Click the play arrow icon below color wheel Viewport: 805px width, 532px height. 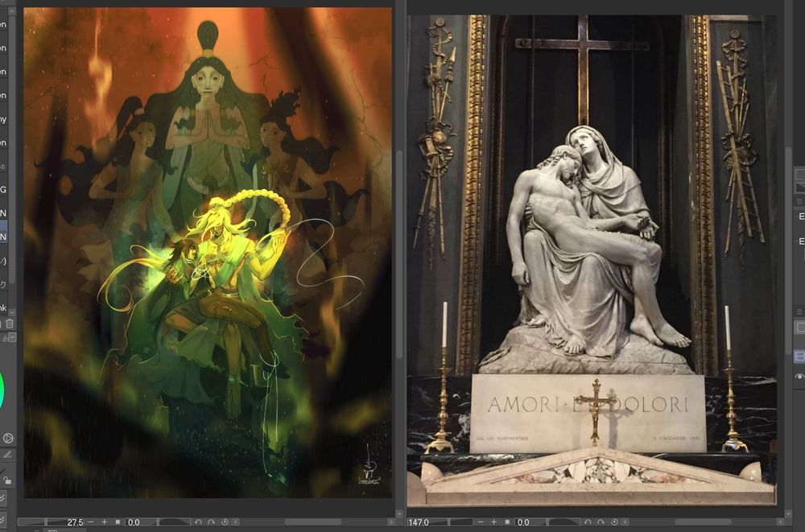pyautogui.click(x=8, y=438)
